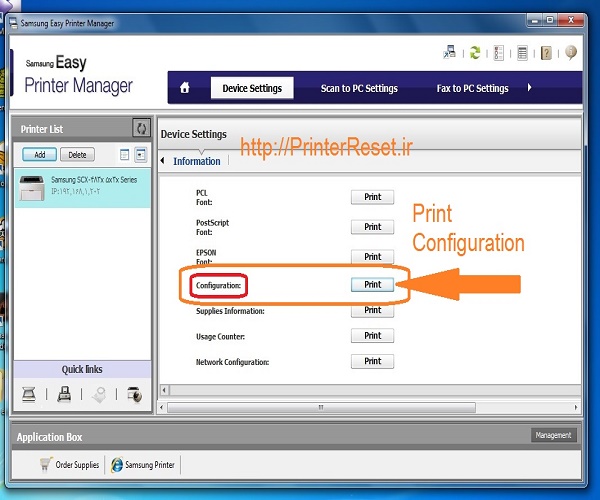Print the Network Configuration report

[372, 361]
